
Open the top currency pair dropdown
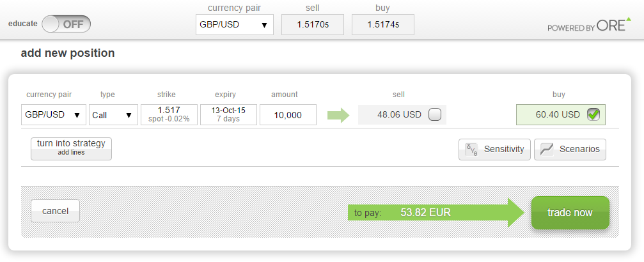(x=234, y=25)
